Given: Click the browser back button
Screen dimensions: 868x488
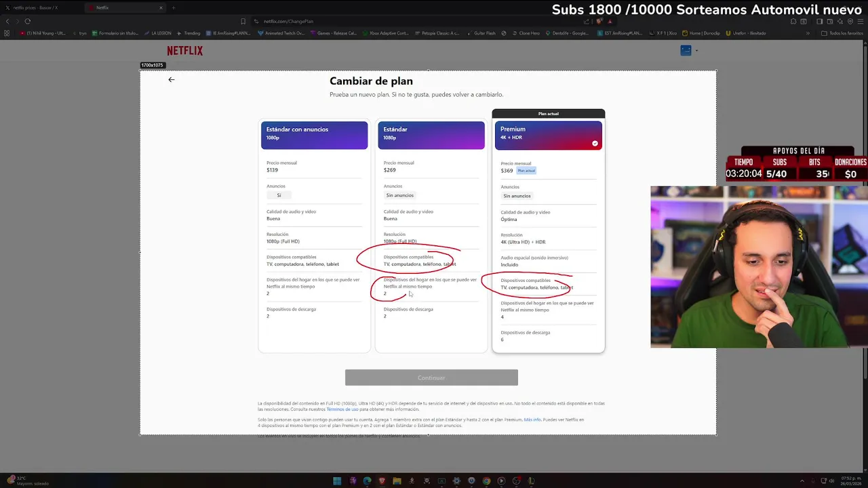Looking at the screenshot, I should 7,21.
